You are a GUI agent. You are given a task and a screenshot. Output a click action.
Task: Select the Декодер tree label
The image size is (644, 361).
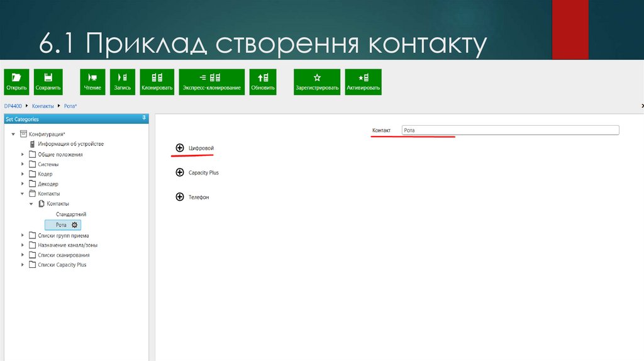(x=48, y=184)
